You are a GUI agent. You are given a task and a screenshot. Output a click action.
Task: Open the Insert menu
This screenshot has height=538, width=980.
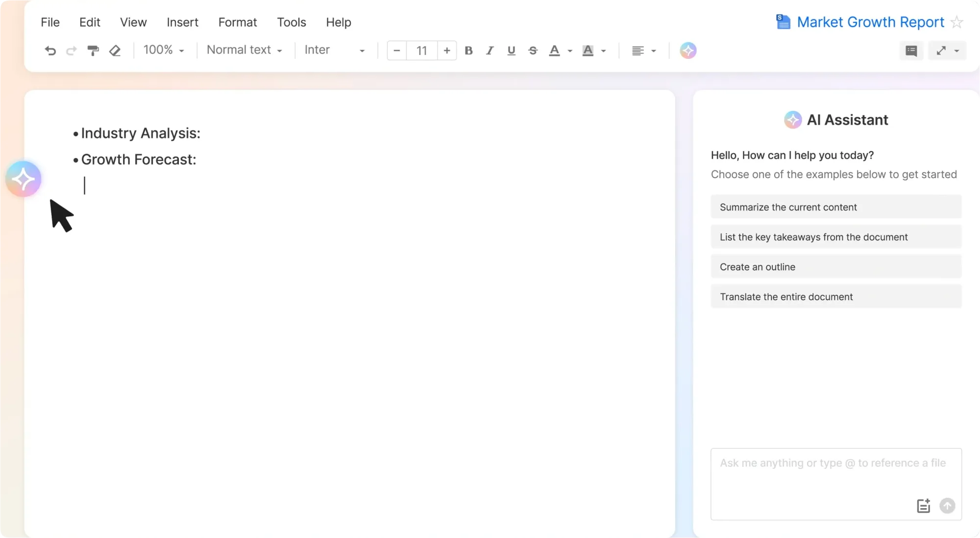coord(182,22)
